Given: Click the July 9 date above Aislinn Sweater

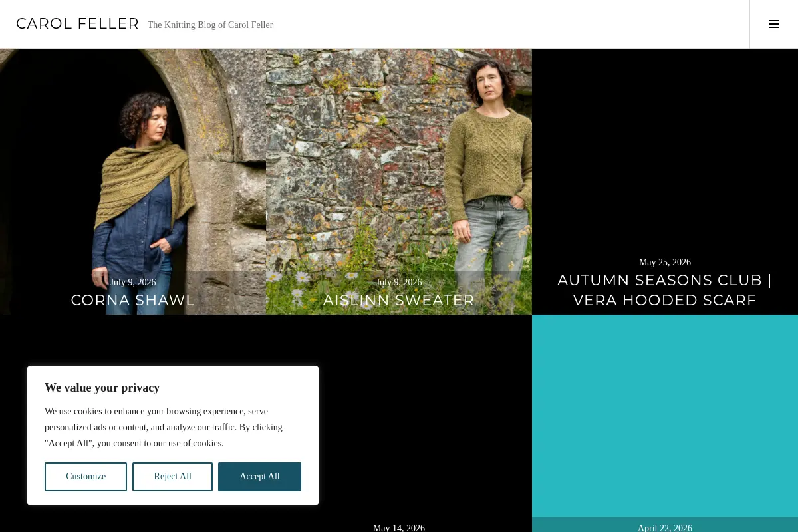Looking at the screenshot, I should [399, 283].
